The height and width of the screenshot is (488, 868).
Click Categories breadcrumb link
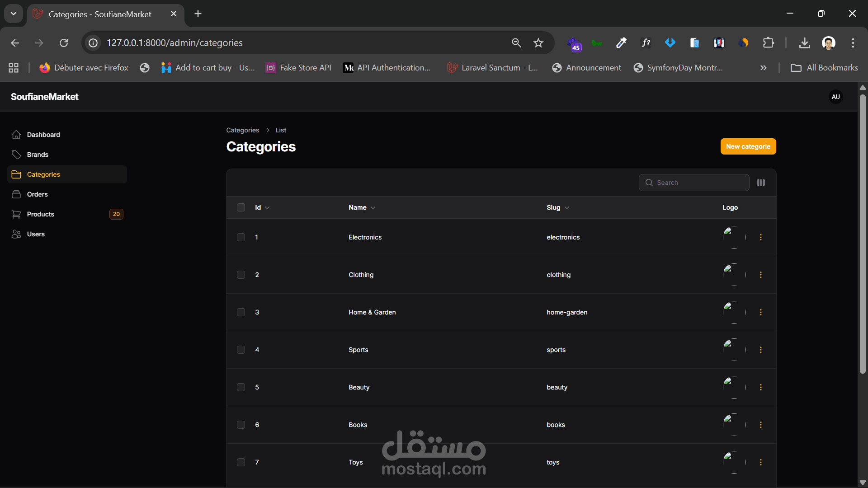pos(242,130)
